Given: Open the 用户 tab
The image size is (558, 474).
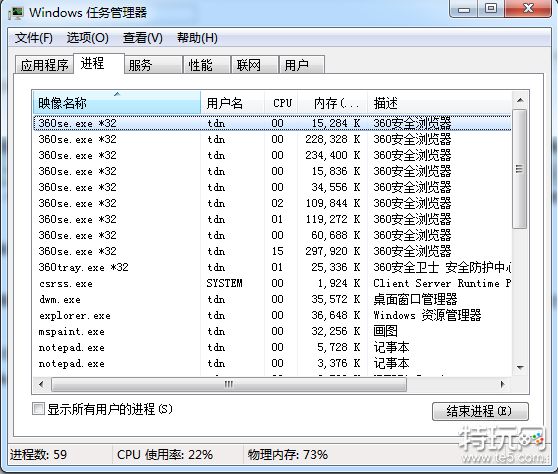Looking at the screenshot, I should click(x=302, y=65).
